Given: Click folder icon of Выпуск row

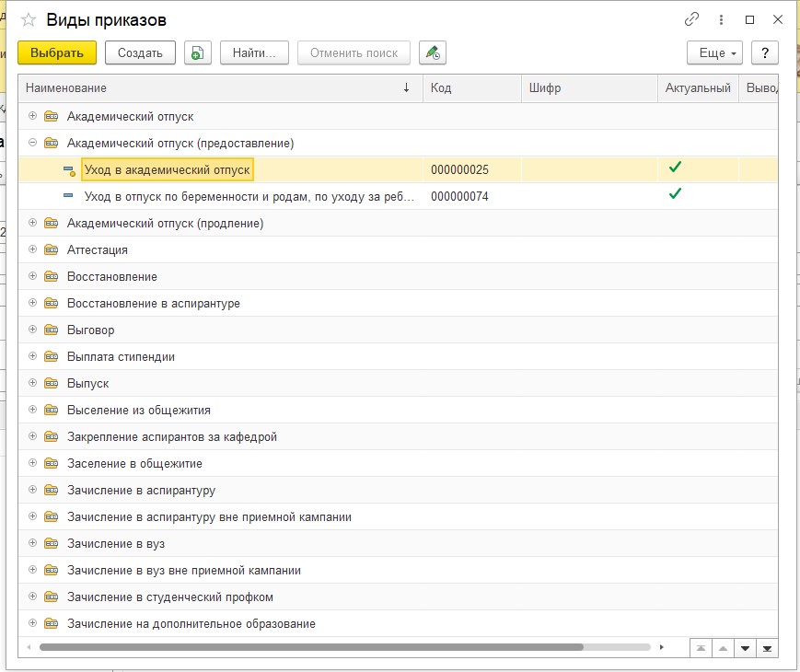Looking at the screenshot, I should (x=51, y=383).
